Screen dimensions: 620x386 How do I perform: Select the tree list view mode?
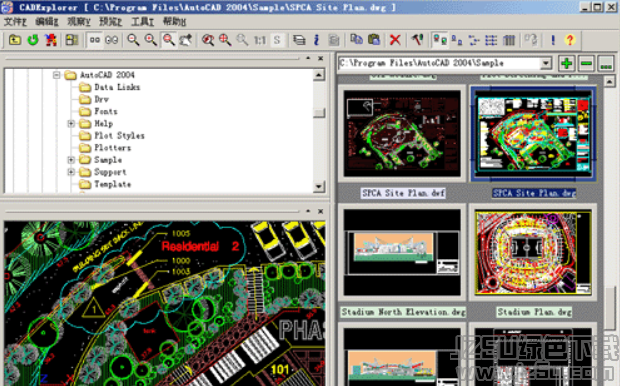(x=474, y=40)
